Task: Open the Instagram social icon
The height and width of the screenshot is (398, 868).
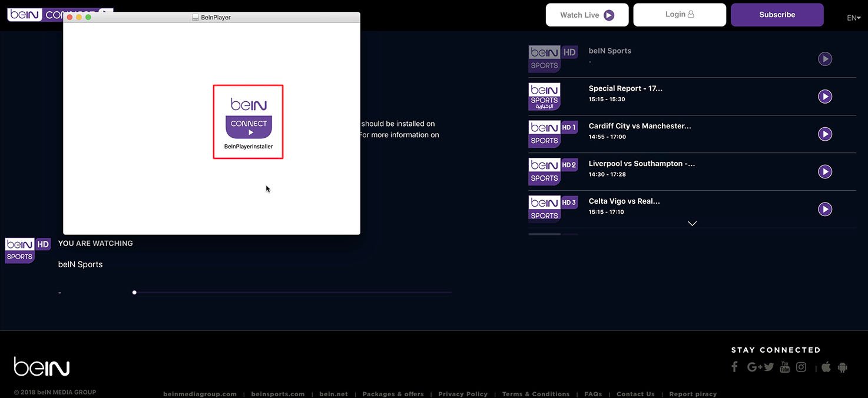Action: tap(801, 367)
